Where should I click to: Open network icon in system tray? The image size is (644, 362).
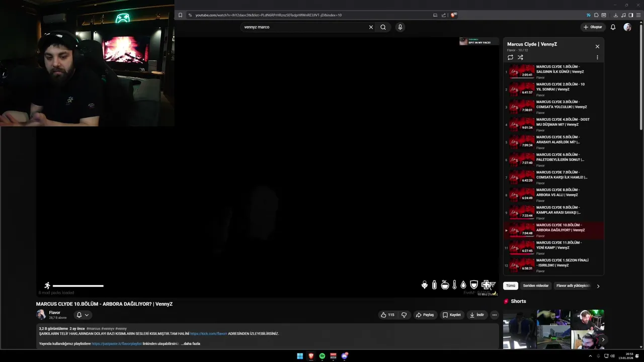605,356
